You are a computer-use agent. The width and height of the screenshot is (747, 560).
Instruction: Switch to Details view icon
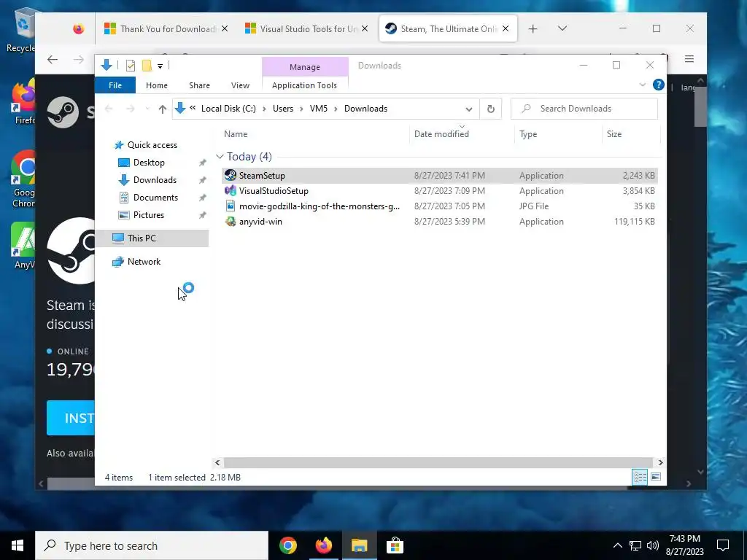[640, 477]
